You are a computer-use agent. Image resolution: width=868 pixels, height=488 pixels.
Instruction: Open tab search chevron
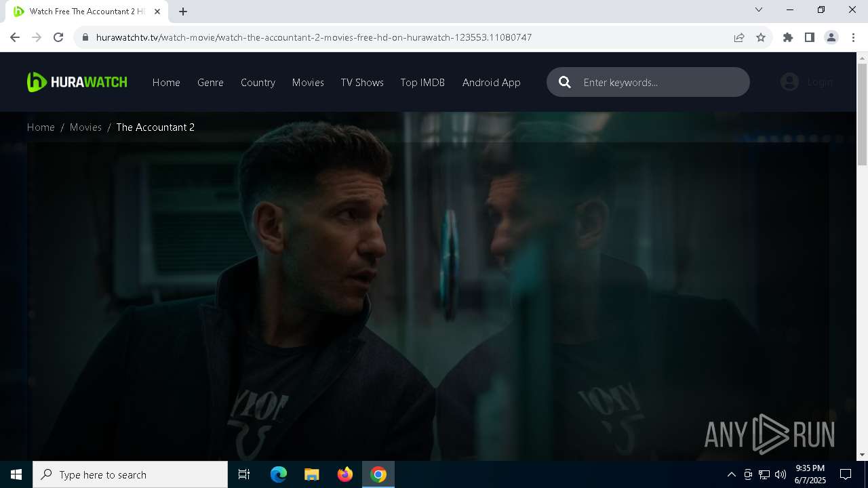click(x=759, y=9)
